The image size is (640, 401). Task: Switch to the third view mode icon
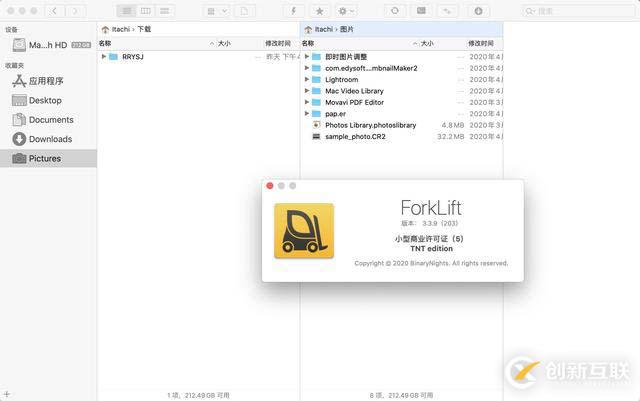pyautogui.click(x=165, y=11)
